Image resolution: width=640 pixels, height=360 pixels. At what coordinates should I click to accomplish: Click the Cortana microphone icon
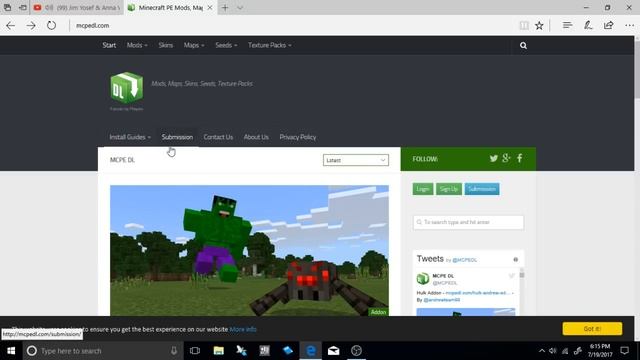[174, 351]
